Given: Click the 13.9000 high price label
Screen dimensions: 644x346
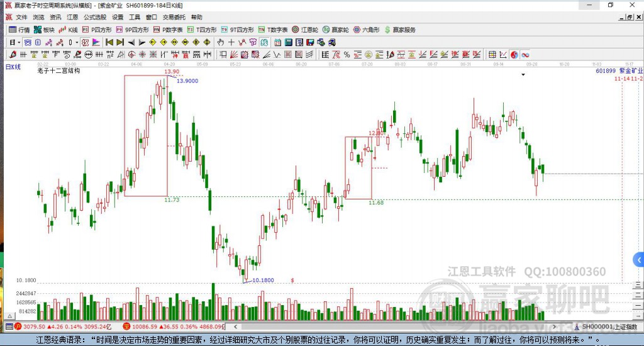Looking at the screenshot, I should click(187, 81).
